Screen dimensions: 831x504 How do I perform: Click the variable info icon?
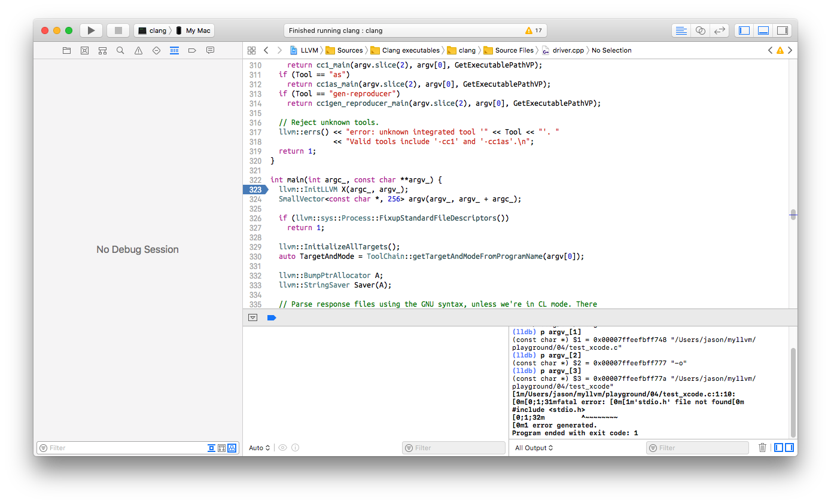tap(296, 448)
